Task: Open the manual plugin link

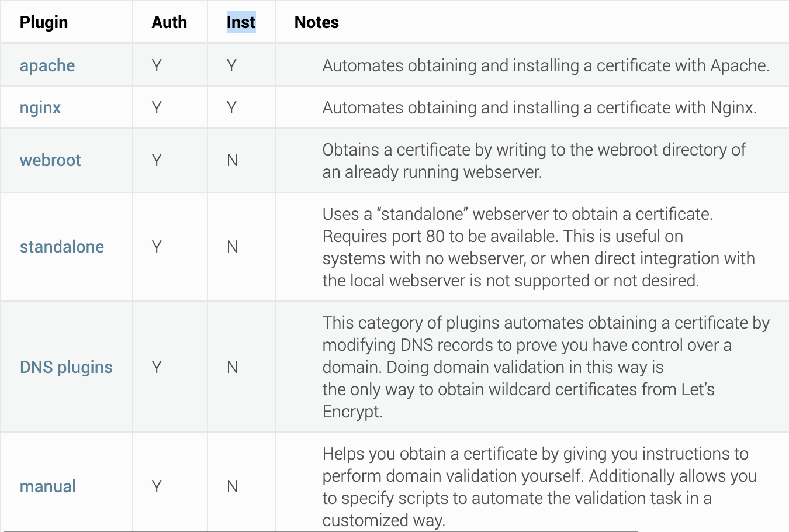Action: click(x=48, y=486)
